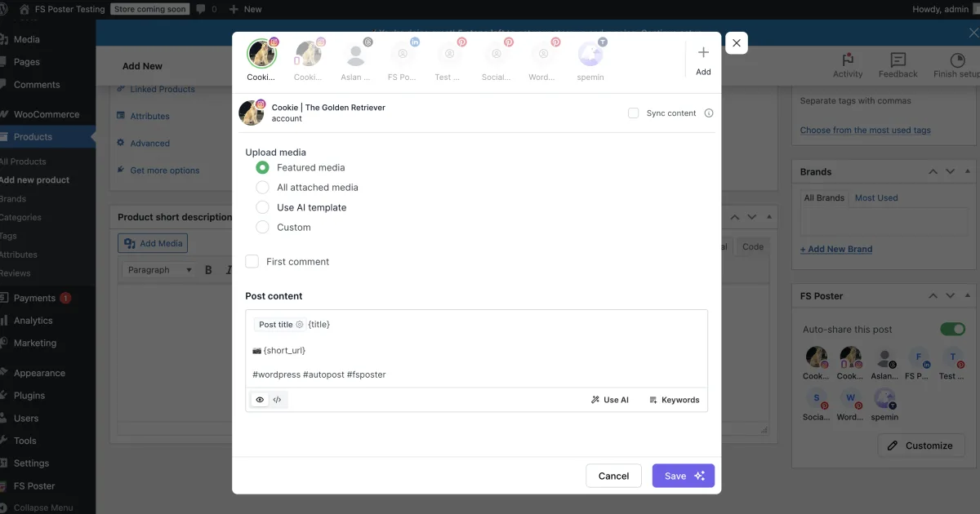The image size is (980, 514).
Task: Click the + Add New Brand link
Action: (x=836, y=249)
